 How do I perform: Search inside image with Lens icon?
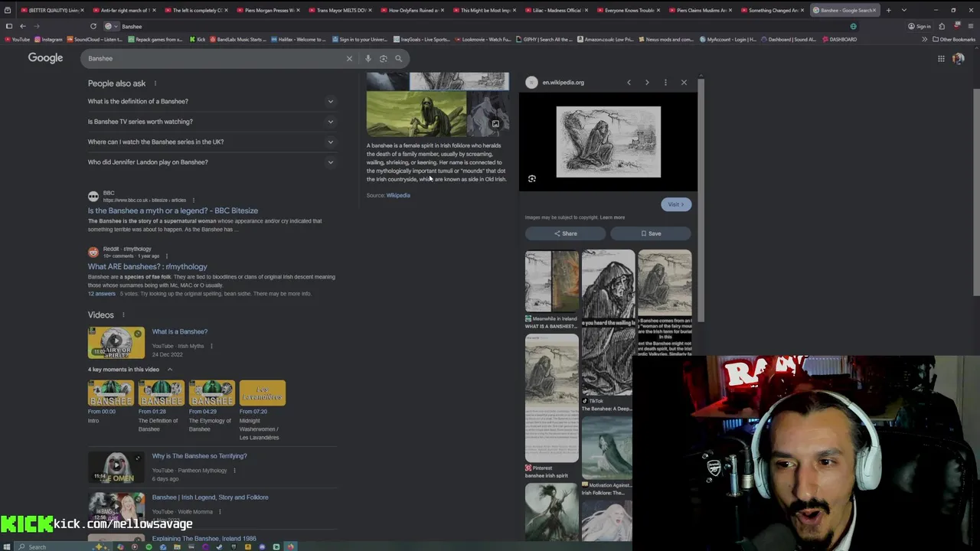(x=532, y=178)
